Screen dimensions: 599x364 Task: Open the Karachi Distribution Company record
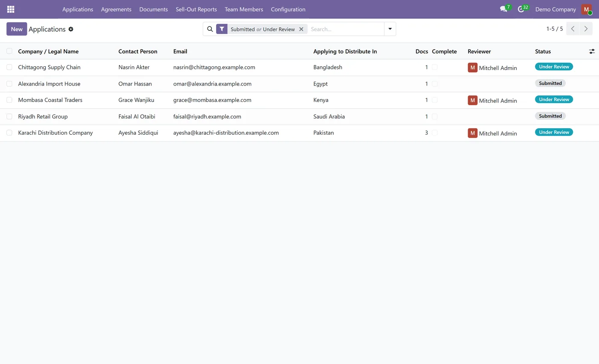(56, 133)
